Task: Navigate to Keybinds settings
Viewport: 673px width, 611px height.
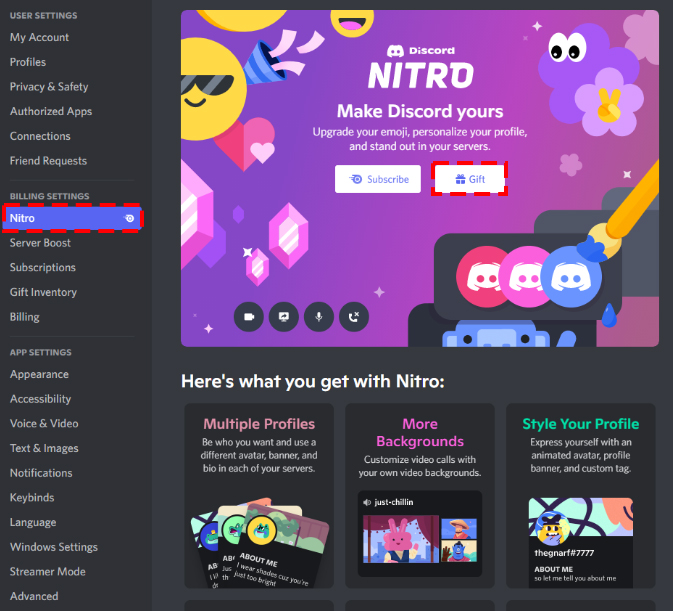Action: (32, 498)
